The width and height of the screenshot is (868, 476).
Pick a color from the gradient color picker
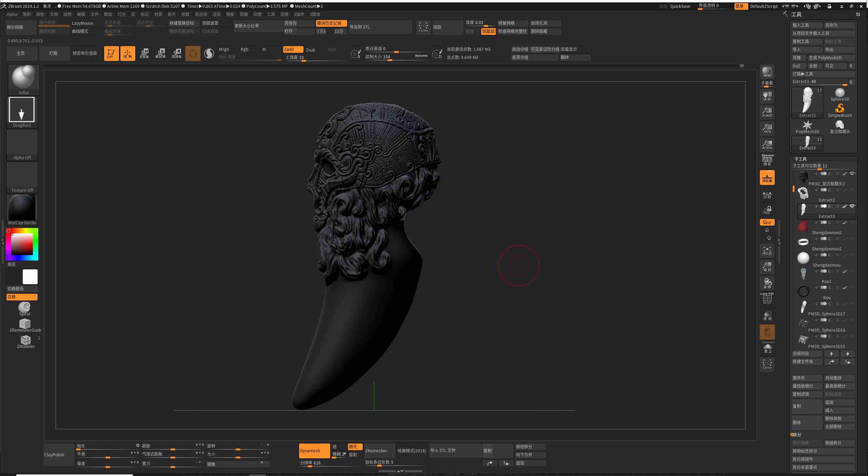click(22, 244)
